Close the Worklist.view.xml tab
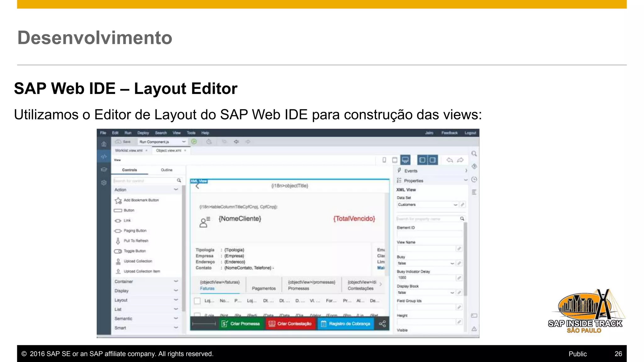Image resolution: width=644 pixels, height=362 pixels. click(147, 151)
